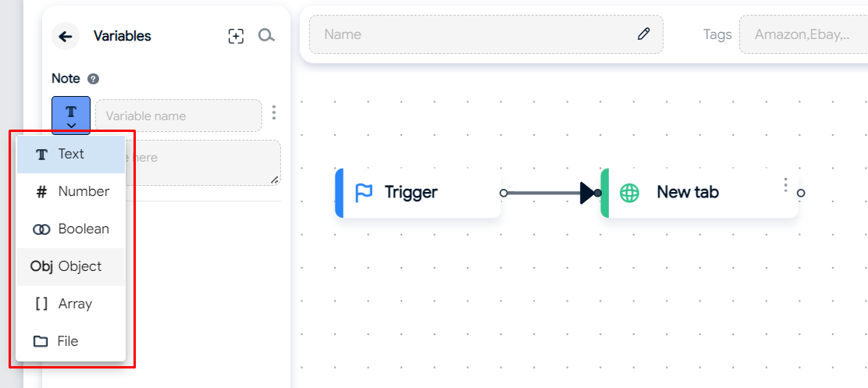Click the add variable icon
The height and width of the screenshot is (388, 868).
(236, 36)
